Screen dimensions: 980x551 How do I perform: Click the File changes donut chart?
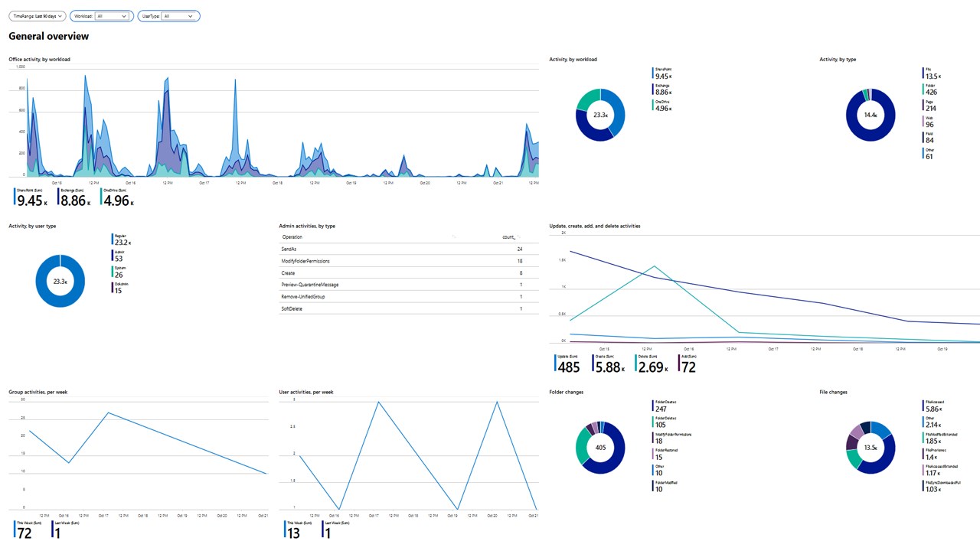871,447
